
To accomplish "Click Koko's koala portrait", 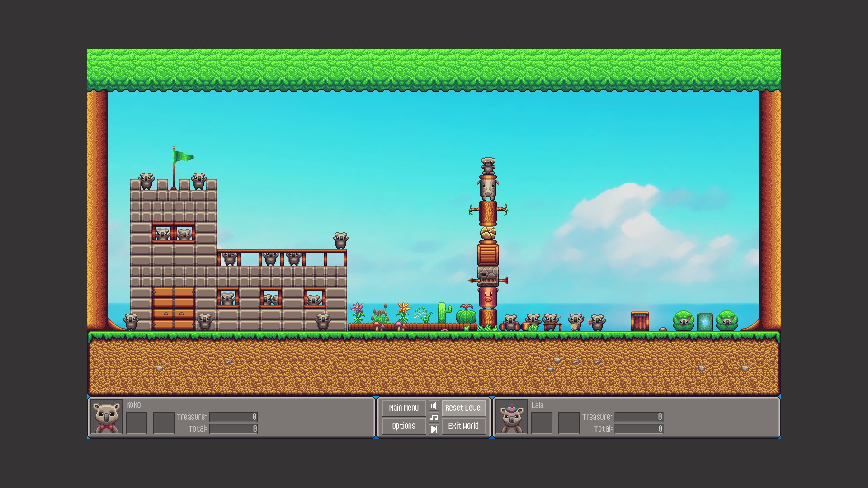I will (x=107, y=418).
